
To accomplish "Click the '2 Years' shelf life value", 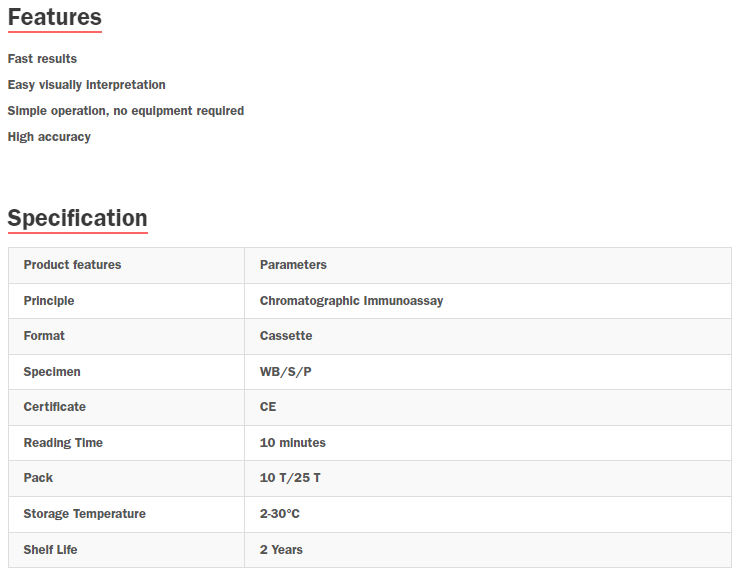I will pos(281,550).
